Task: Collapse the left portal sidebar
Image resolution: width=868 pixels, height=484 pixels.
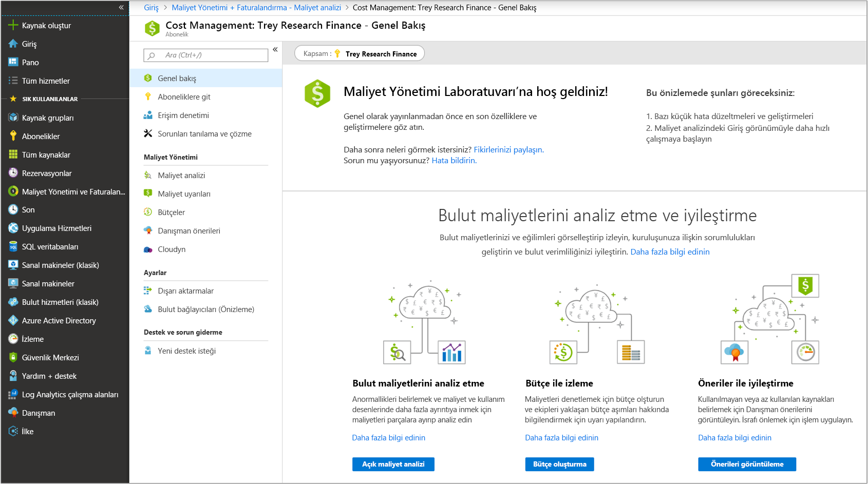Action: click(121, 7)
